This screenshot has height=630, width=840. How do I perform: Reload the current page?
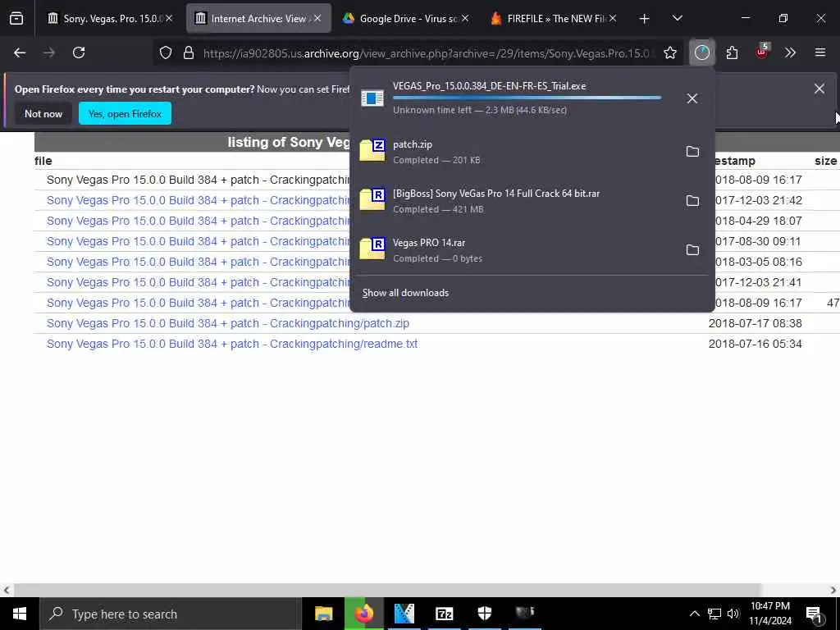[x=79, y=52]
